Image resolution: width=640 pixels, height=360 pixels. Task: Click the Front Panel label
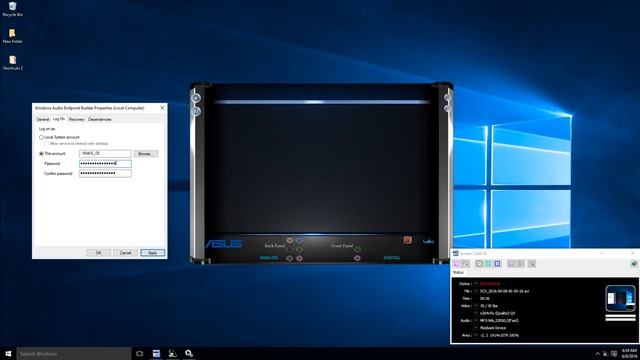(342, 246)
